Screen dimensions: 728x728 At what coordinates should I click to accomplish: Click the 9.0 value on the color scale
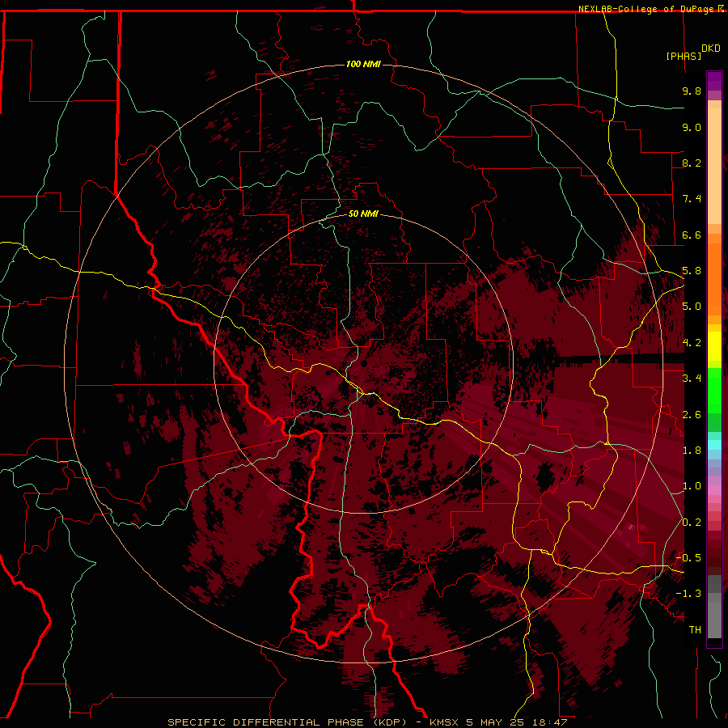tap(692, 127)
